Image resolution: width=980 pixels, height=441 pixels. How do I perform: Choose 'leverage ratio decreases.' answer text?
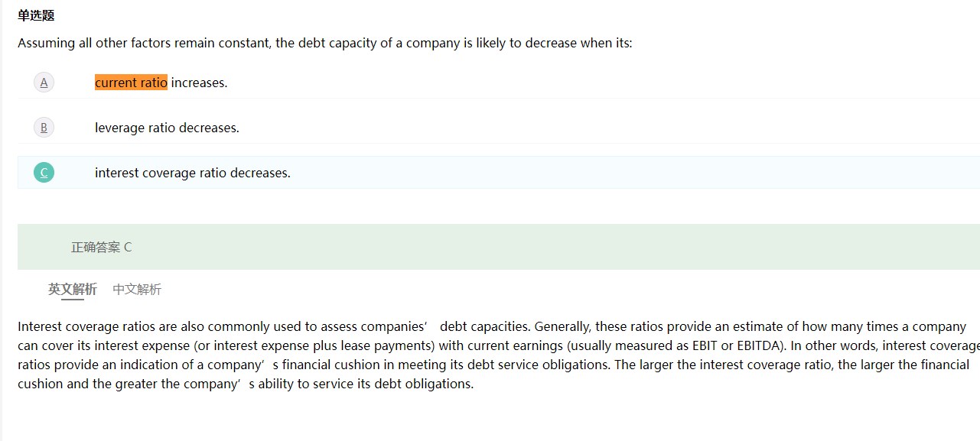point(167,128)
